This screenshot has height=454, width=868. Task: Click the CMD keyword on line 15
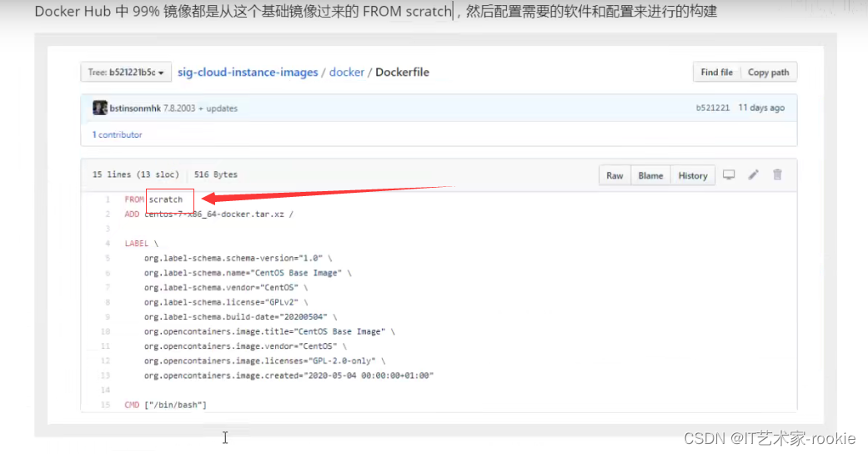pos(132,405)
